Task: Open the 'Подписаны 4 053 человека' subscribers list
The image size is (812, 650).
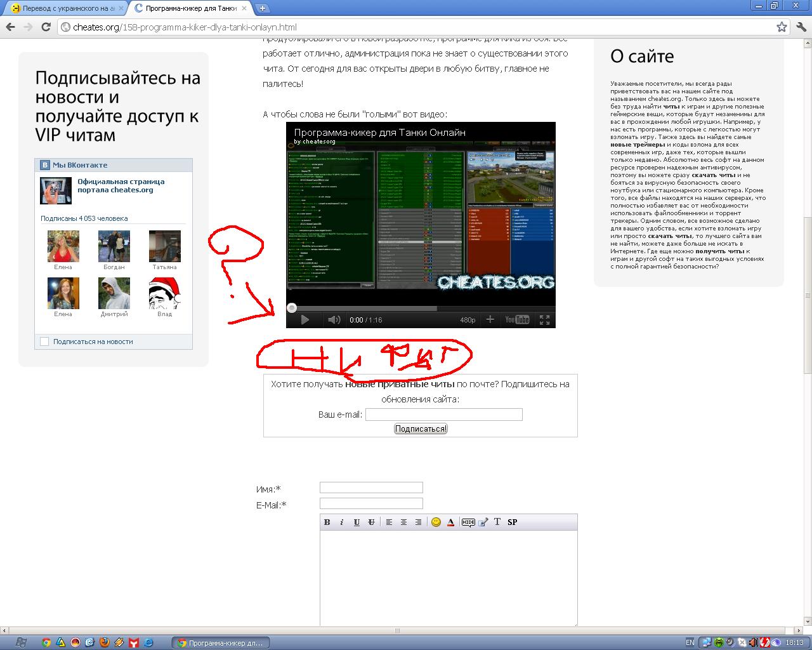Action: coord(84,218)
